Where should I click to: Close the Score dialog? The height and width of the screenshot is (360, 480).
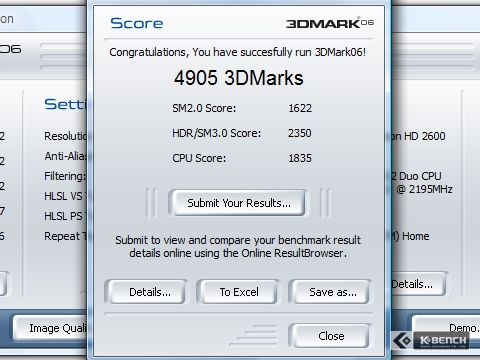click(x=331, y=336)
